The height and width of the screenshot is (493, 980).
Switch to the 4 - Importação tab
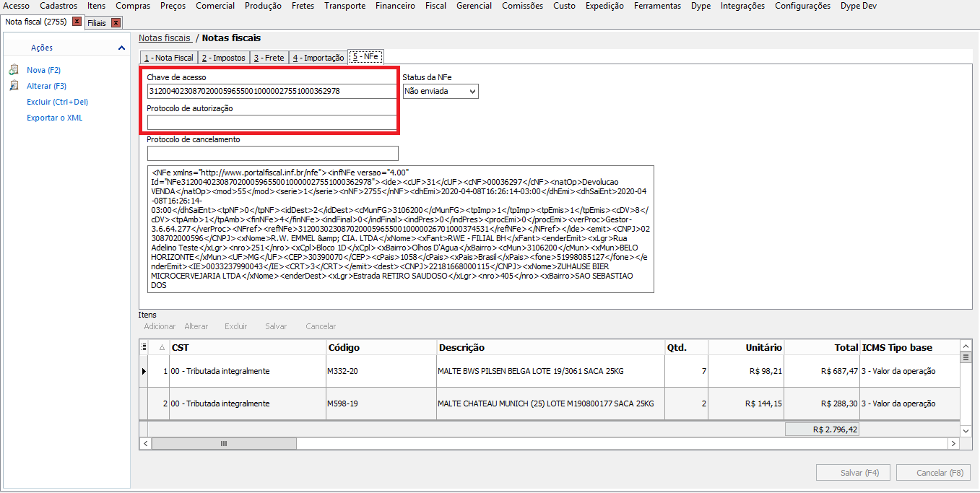[x=318, y=58]
